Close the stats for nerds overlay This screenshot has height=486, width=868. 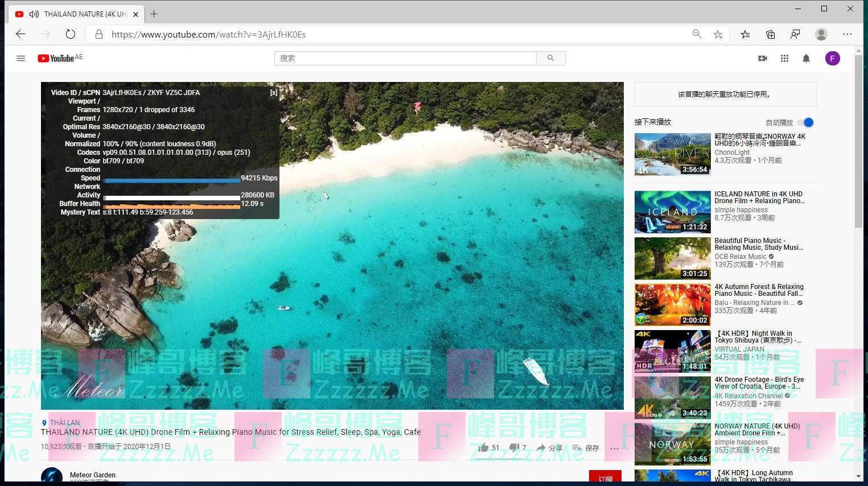point(274,93)
